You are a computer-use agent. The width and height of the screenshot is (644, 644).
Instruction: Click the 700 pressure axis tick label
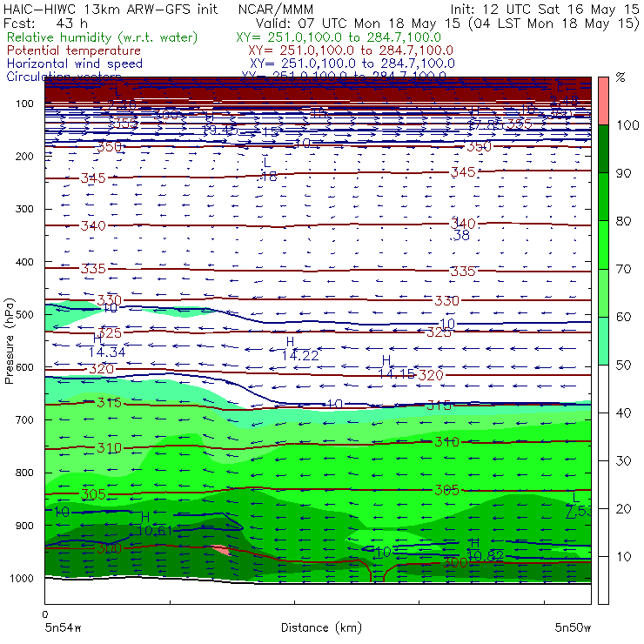point(24,420)
